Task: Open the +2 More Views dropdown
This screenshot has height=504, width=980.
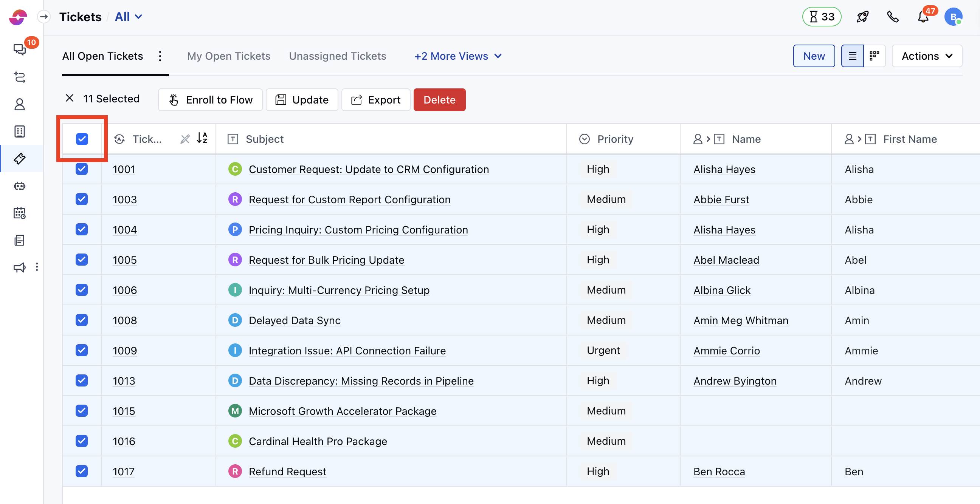Action: (458, 56)
